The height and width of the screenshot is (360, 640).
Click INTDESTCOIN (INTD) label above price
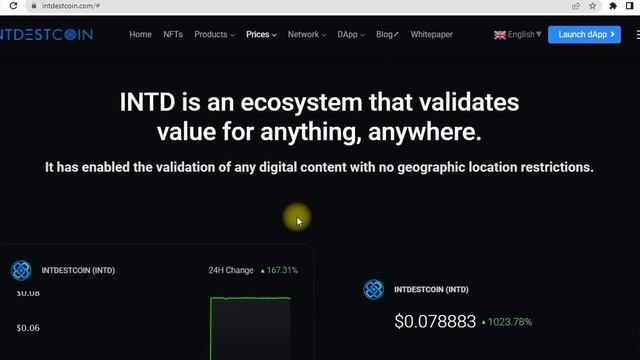[x=431, y=289]
